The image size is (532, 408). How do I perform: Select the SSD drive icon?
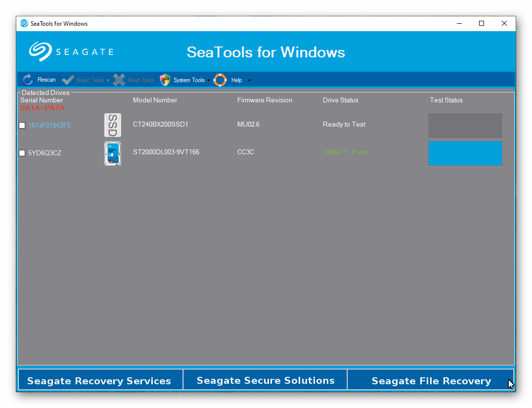click(113, 125)
